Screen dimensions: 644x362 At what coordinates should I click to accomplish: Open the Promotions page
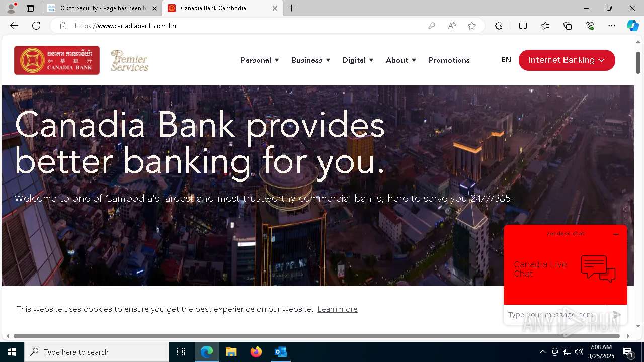[449, 60]
